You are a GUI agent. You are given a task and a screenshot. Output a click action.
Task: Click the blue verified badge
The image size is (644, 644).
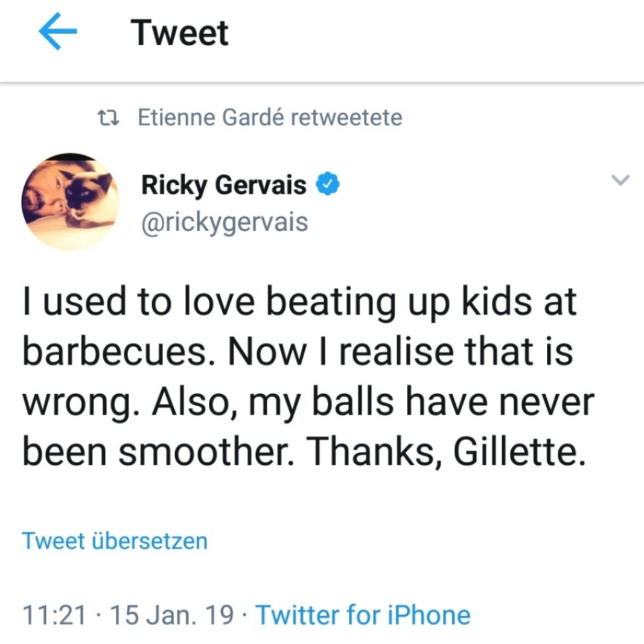[327, 184]
